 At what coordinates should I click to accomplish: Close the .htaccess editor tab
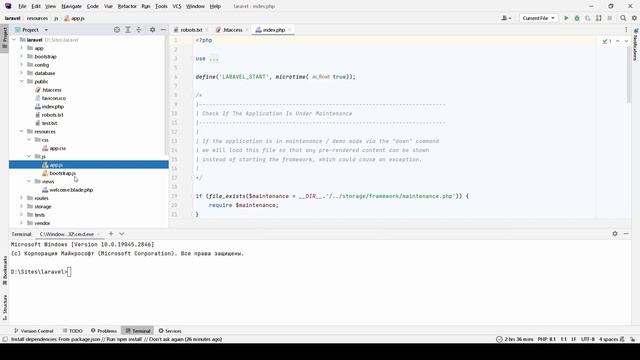247,30
